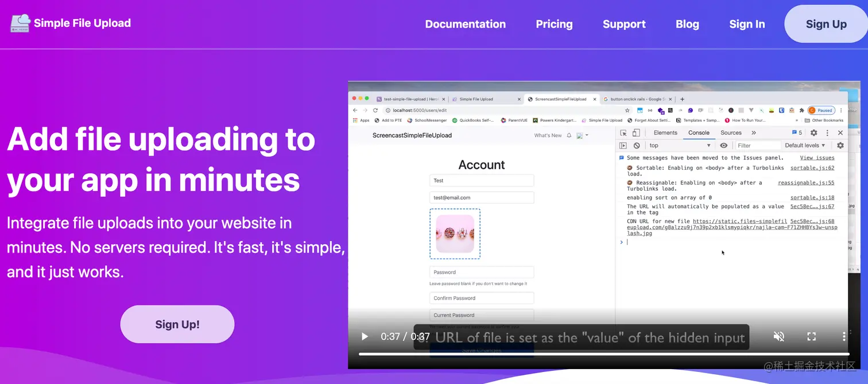Click the 5 issues badge in DevTools
The height and width of the screenshot is (384, 868).
tap(797, 133)
